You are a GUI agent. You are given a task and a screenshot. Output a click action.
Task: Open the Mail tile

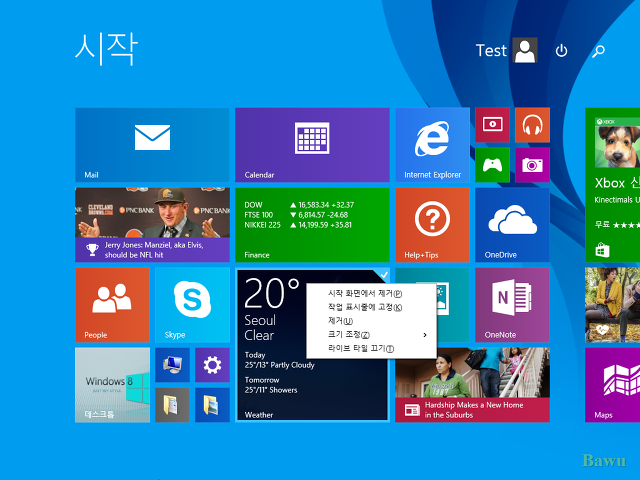pos(152,145)
